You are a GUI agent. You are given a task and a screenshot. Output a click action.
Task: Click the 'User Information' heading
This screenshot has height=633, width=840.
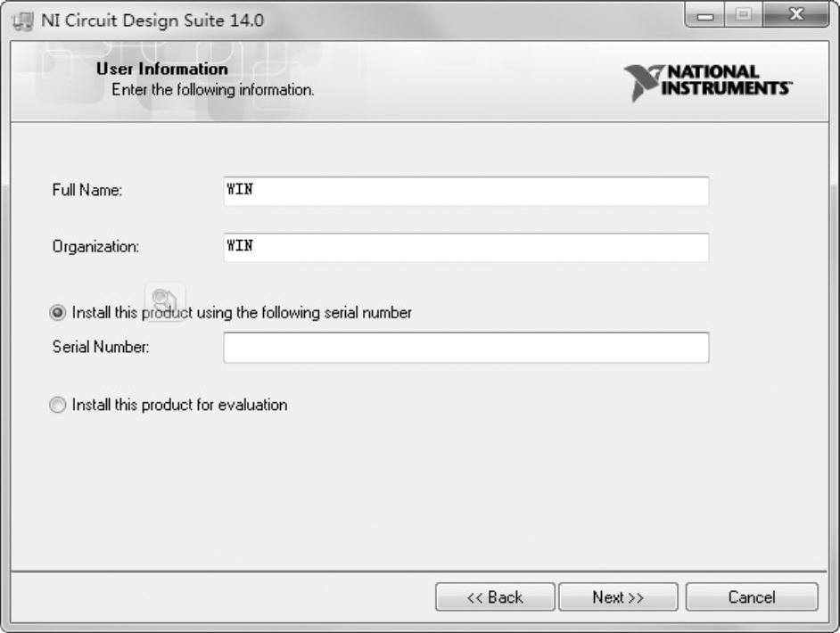tap(161, 69)
